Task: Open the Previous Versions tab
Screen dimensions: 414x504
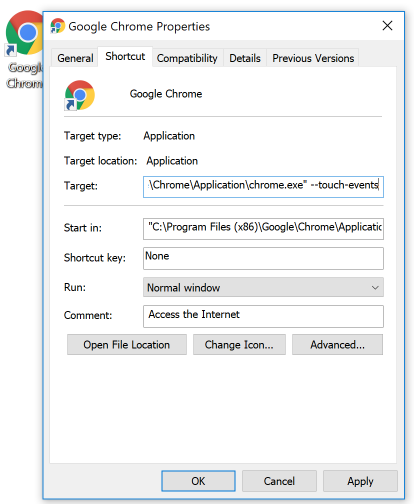Action: point(313,58)
